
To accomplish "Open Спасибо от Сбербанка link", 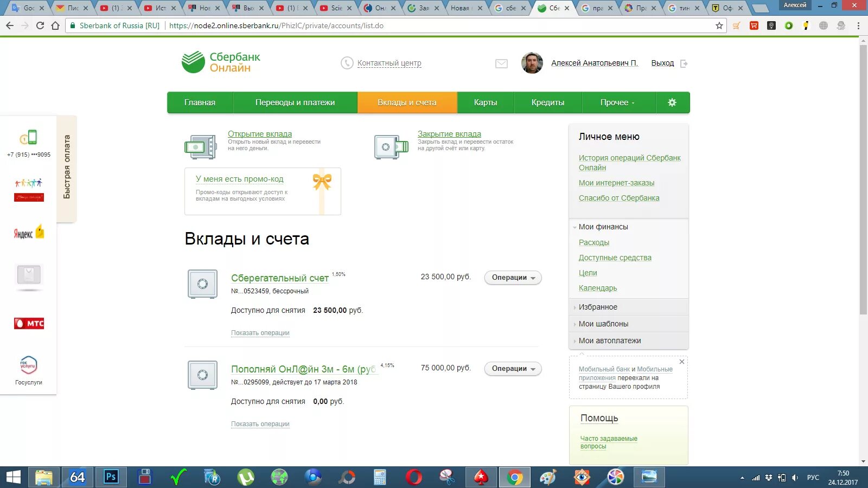I will 619,198.
